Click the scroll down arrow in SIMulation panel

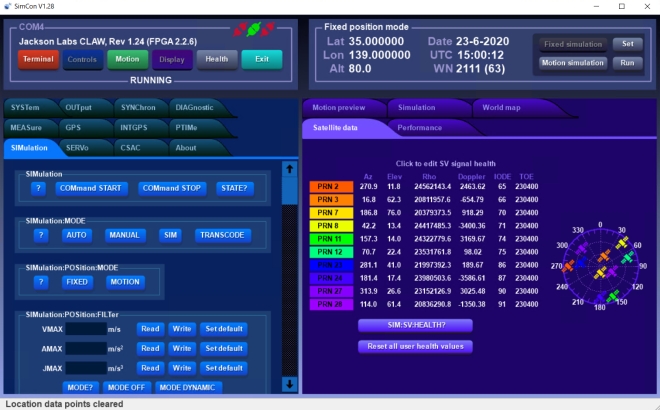[290, 384]
